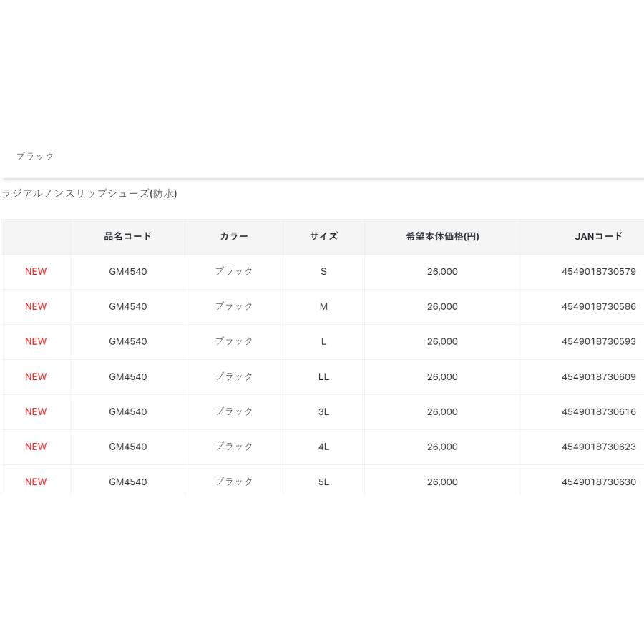
Task: Click 26,000 price in size LL row
Action: click(x=442, y=376)
